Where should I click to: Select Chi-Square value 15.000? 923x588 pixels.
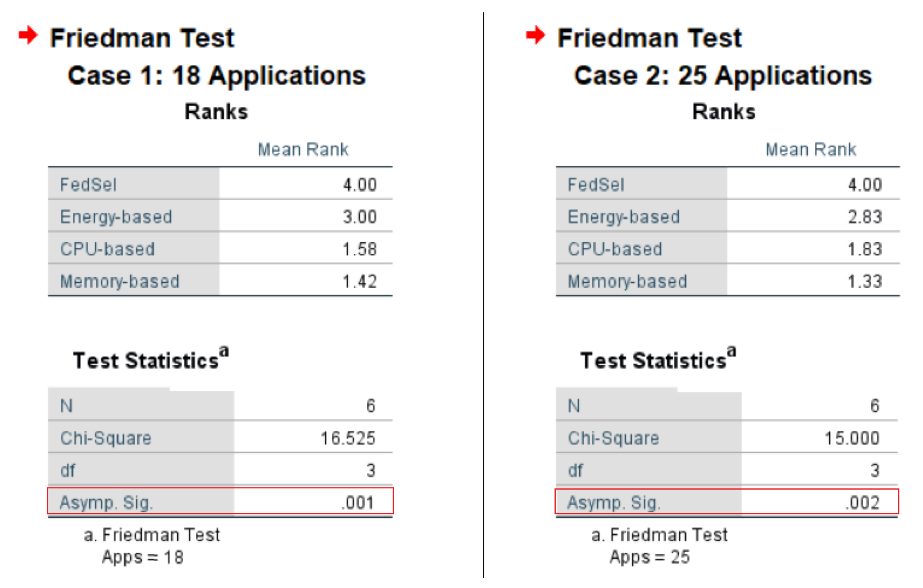pyautogui.click(x=852, y=438)
